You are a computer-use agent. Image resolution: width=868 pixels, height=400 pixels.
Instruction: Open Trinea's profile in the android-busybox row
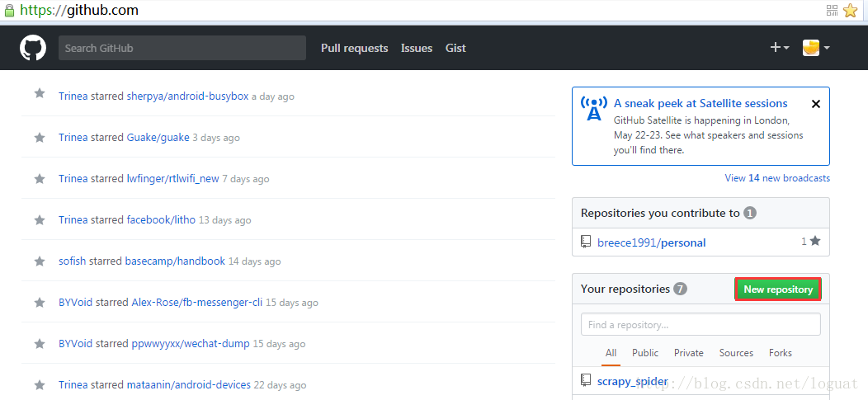point(73,96)
